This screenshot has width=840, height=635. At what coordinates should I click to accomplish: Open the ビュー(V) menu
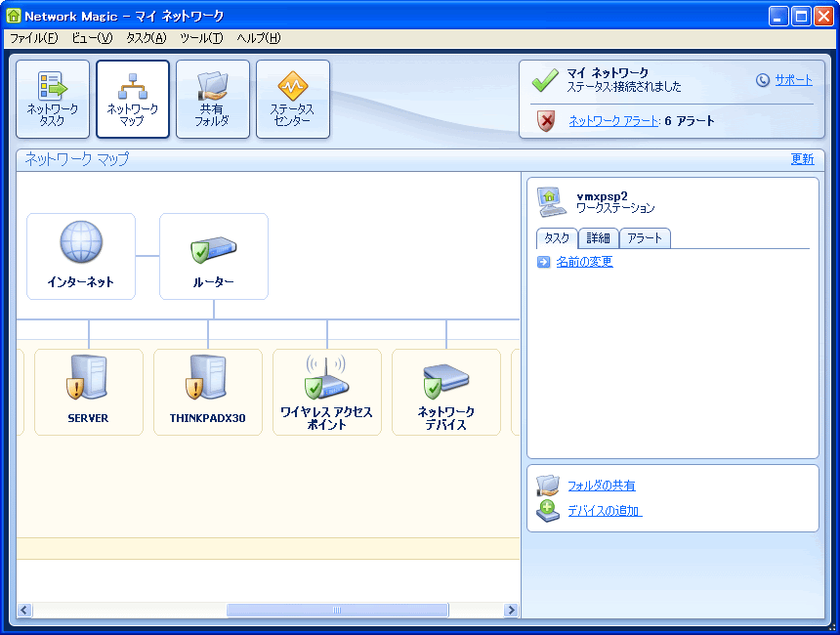coord(92,38)
